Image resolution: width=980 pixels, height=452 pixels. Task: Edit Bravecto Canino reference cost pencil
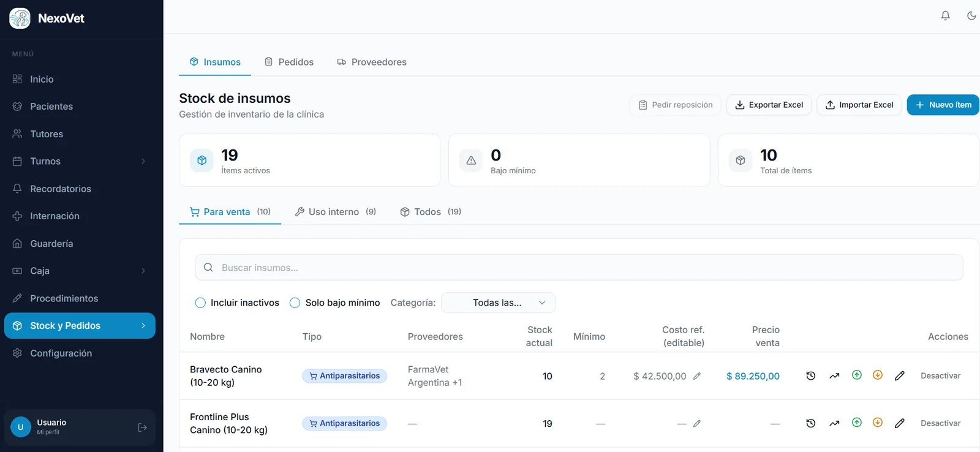[697, 376]
